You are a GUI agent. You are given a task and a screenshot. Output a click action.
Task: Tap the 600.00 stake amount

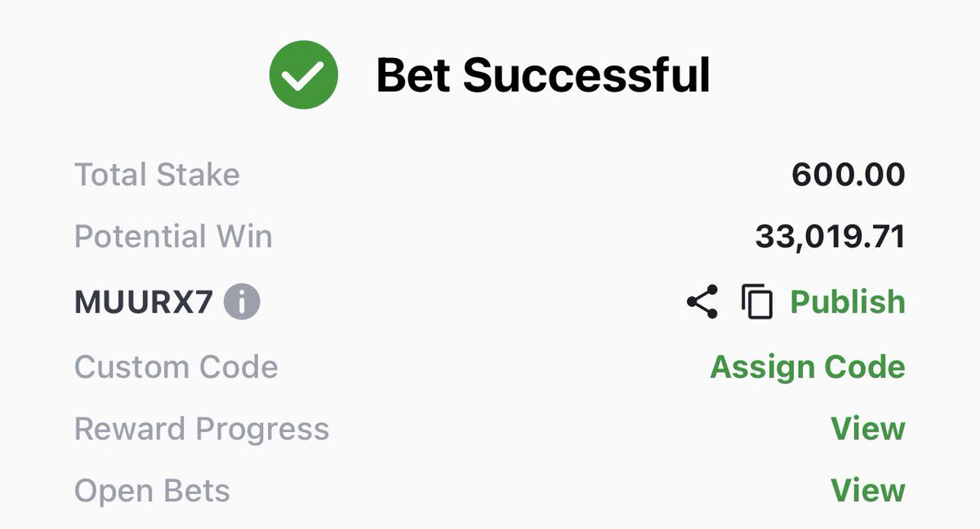tap(849, 175)
